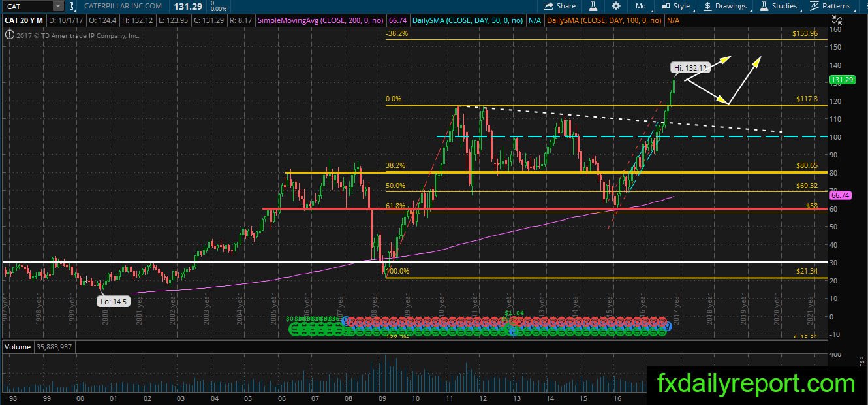Viewport: 868px width, 405px height.
Task: Click the -38.2% Fibonacci extension label
Action: (x=397, y=33)
